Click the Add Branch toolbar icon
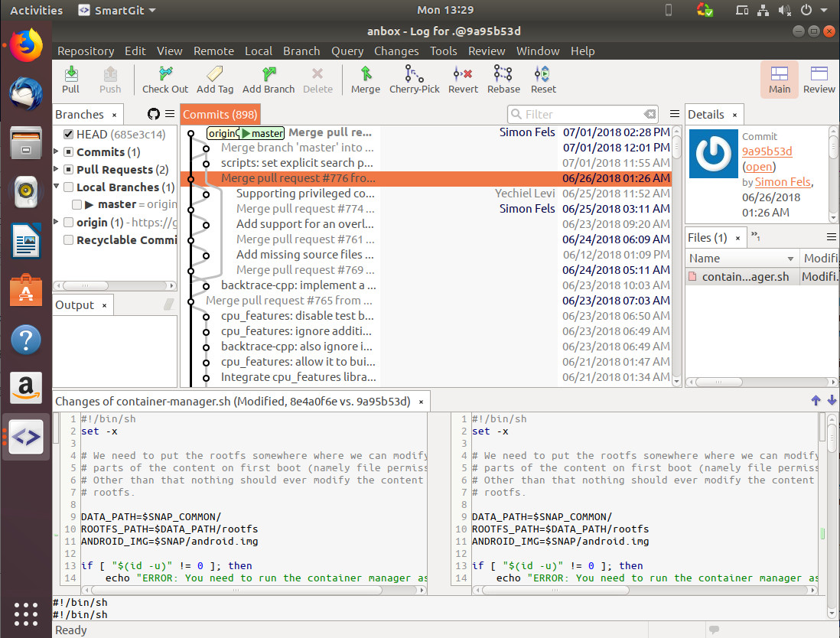Screen dimensions: 840x638 pyautogui.click(x=269, y=76)
